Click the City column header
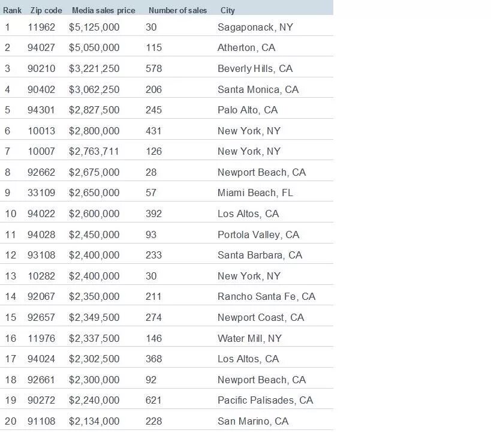Image resolution: width=491 pixels, height=448 pixels. [x=228, y=10]
